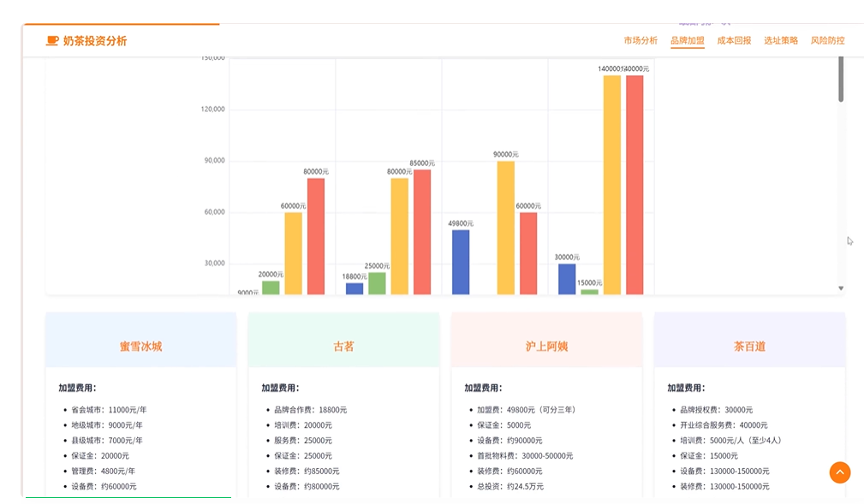Click the red 140000元 bar in last group
The width and height of the screenshot is (864, 504).
(635, 185)
